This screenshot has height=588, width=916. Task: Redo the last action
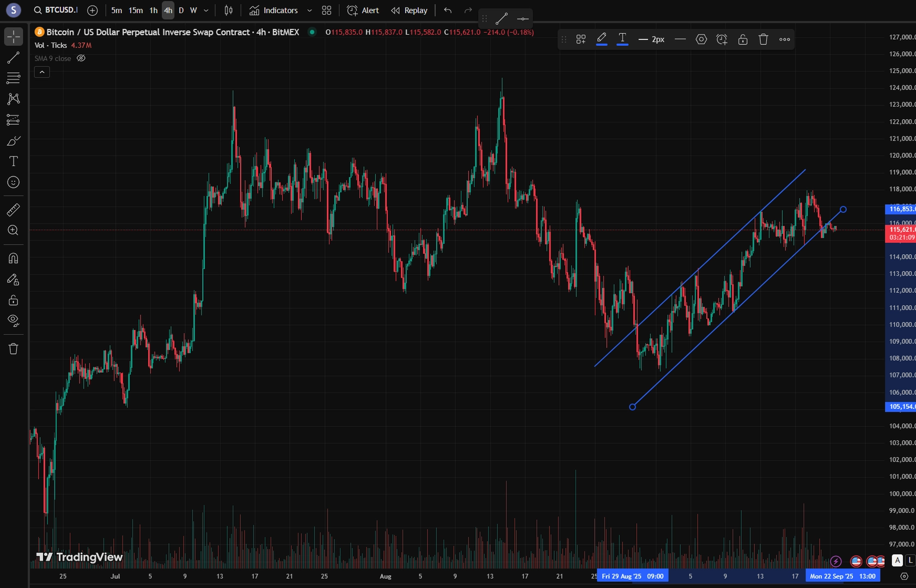[468, 10]
